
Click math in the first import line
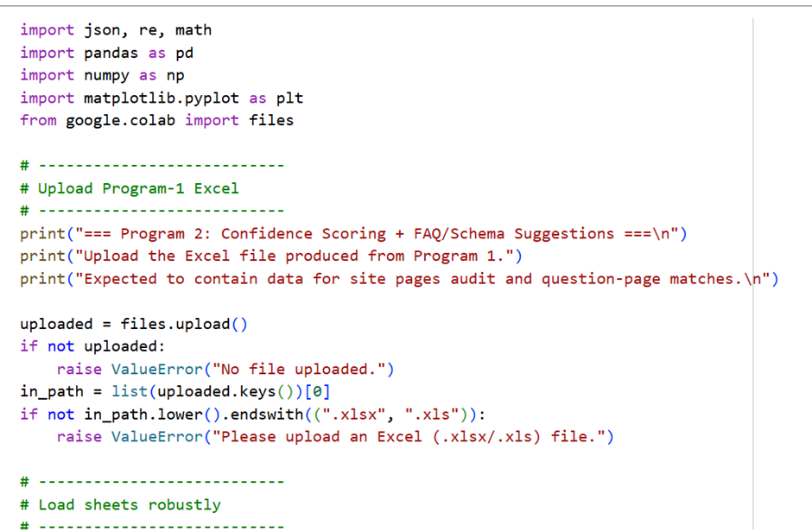coord(193,30)
